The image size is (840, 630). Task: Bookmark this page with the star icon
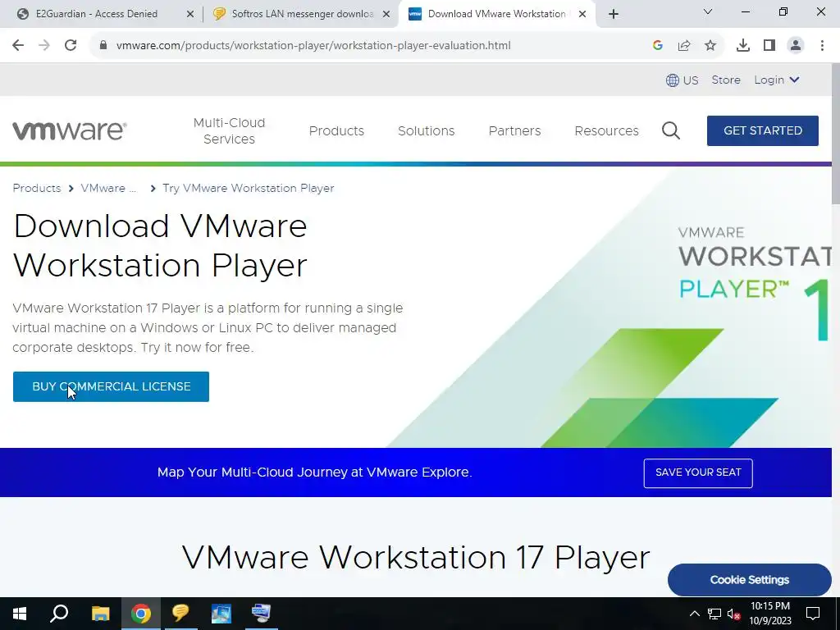710,46
